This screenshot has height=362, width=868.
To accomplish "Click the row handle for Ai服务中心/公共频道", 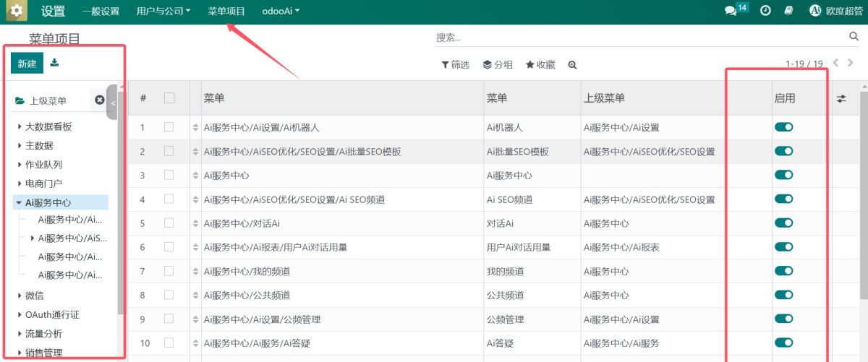I will [195, 295].
